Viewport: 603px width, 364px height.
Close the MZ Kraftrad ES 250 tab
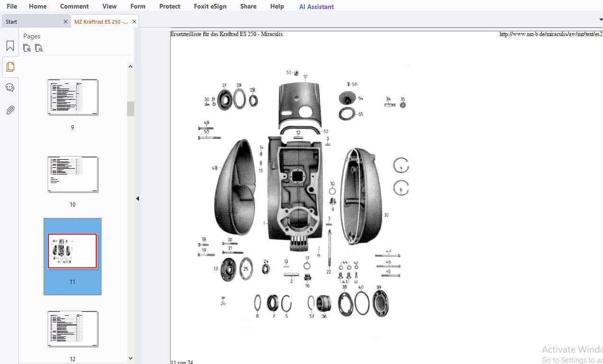click(135, 21)
